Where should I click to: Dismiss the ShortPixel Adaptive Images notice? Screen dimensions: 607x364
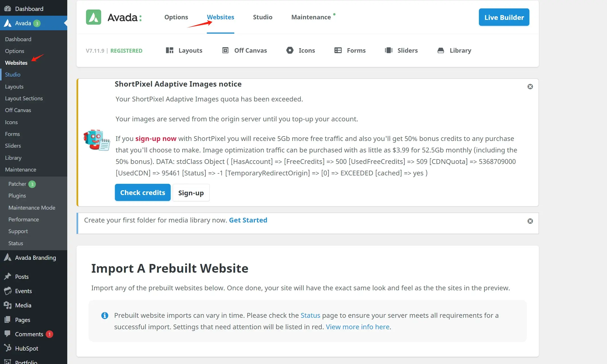530,87
